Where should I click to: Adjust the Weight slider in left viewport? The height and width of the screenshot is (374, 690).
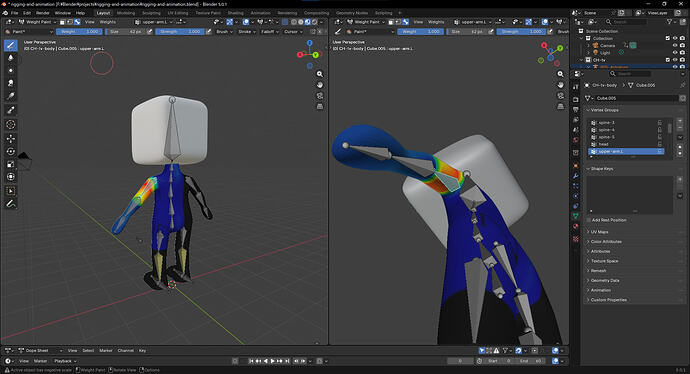[x=79, y=32]
